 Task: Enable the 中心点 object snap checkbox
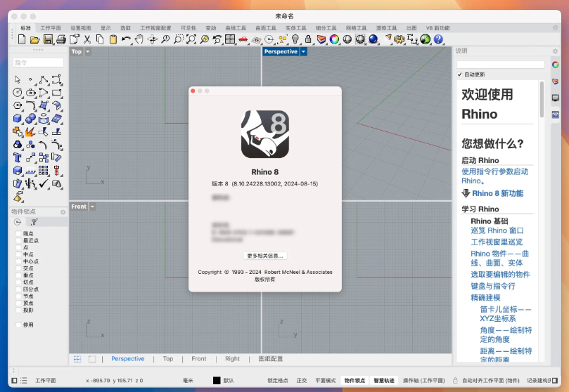18,261
